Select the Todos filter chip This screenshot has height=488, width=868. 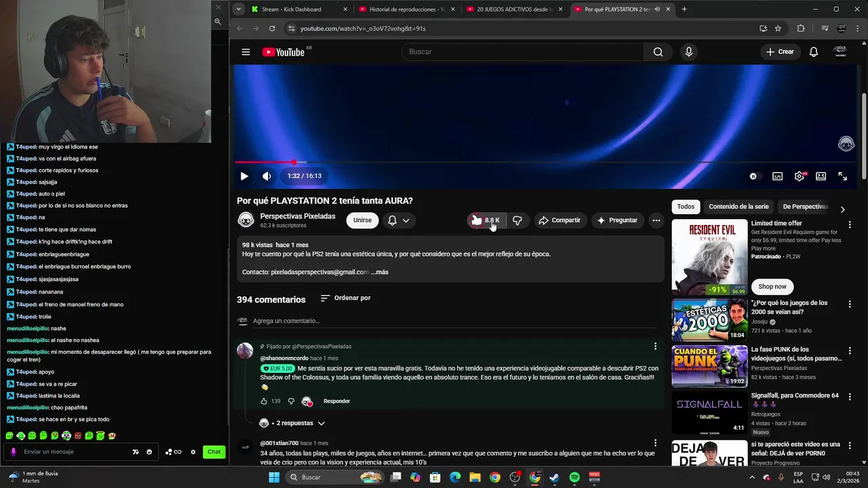tap(686, 207)
